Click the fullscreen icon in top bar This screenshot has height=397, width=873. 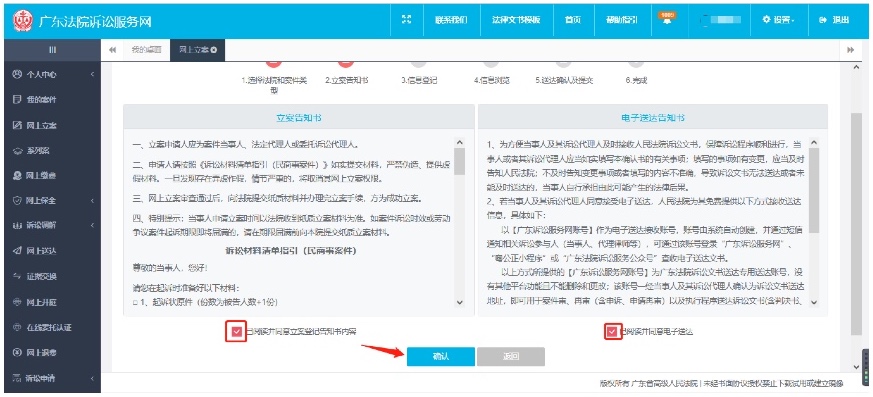click(x=406, y=19)
